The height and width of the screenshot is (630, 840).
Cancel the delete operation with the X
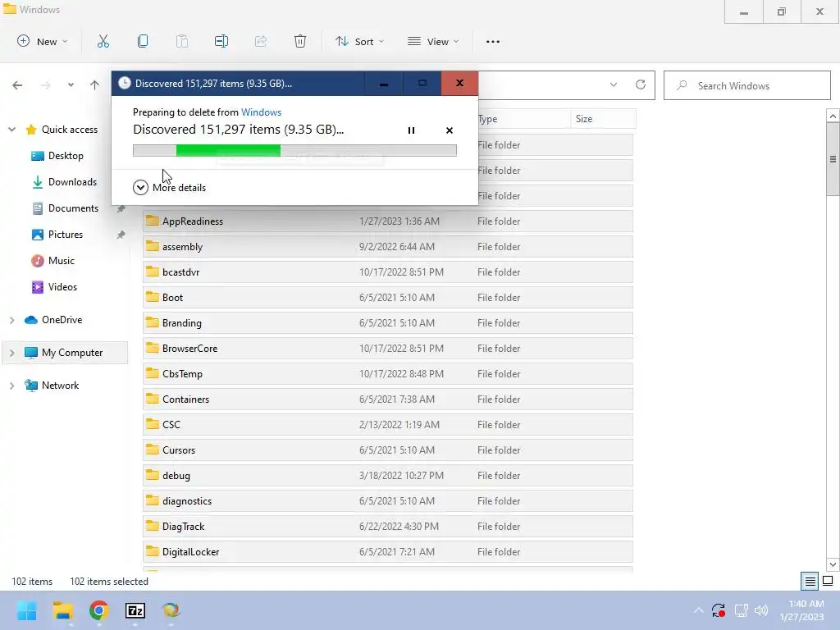tap(450, 130)
